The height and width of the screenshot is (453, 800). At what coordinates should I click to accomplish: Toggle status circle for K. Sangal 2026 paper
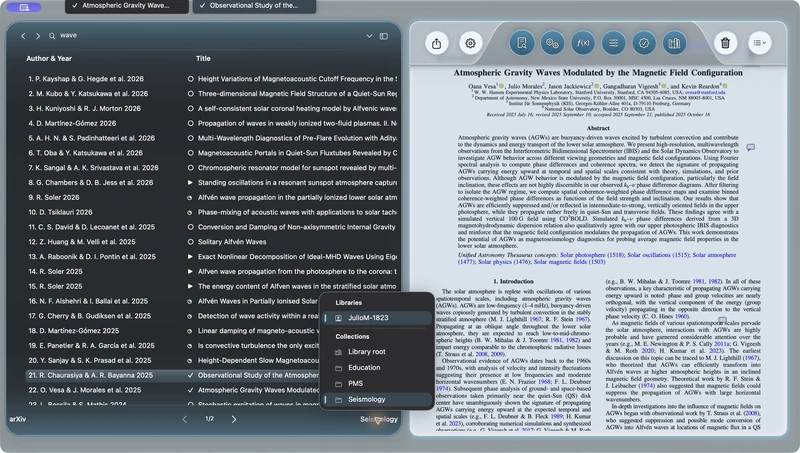(190, 168)
